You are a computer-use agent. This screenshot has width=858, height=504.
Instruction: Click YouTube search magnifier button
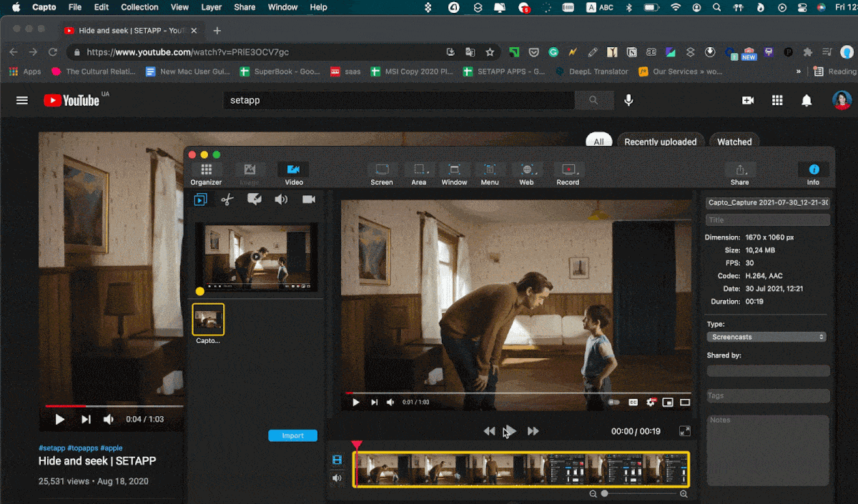(x=593, y=101)
